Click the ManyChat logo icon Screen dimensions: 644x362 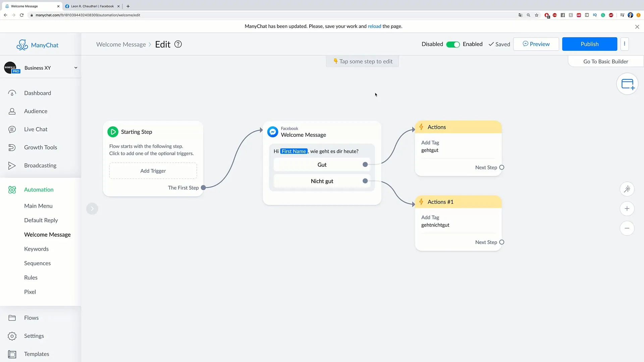tap(22, 44)
